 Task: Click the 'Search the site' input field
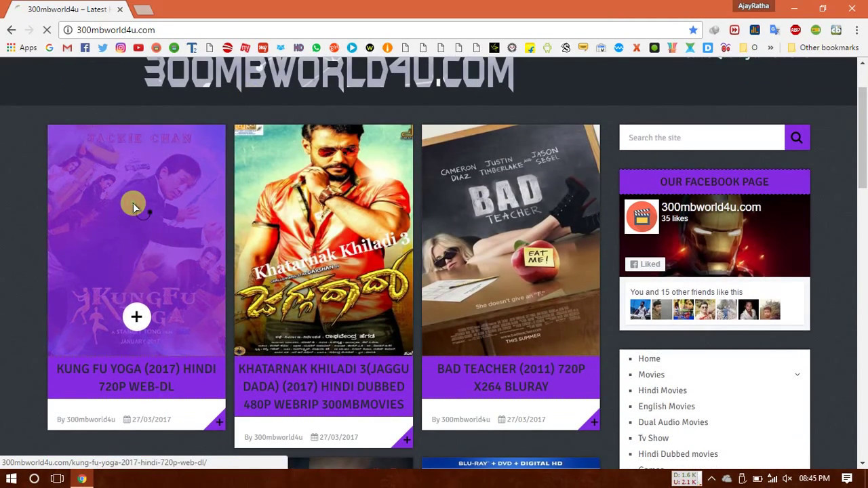702,138
